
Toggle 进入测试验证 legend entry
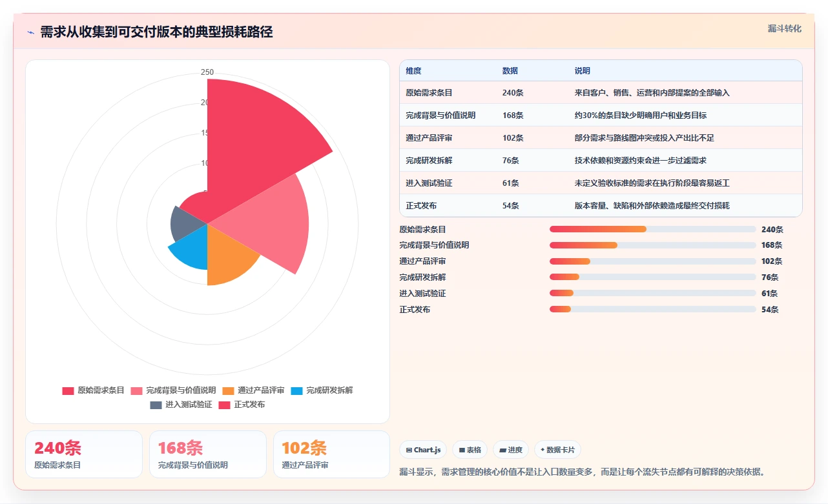point(181,405)
